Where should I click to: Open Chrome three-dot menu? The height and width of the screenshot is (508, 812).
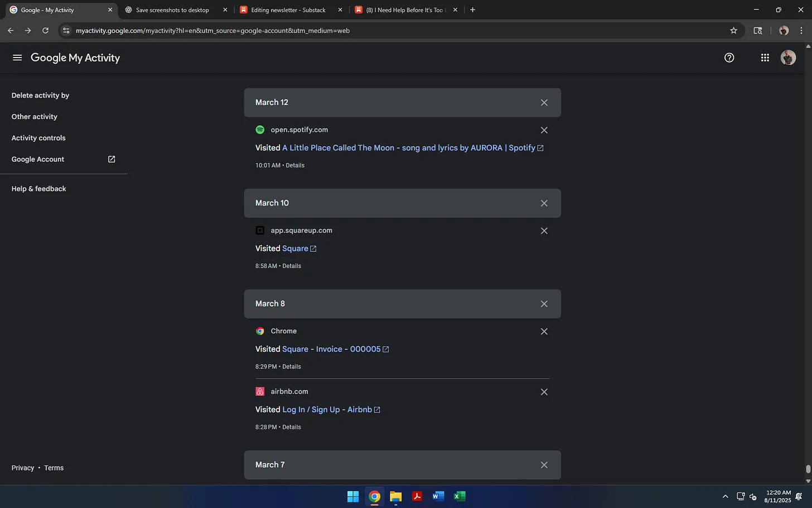pos(801,31)
